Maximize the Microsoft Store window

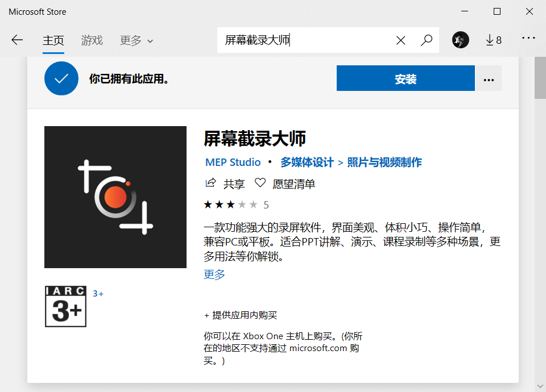pos(497,11)
